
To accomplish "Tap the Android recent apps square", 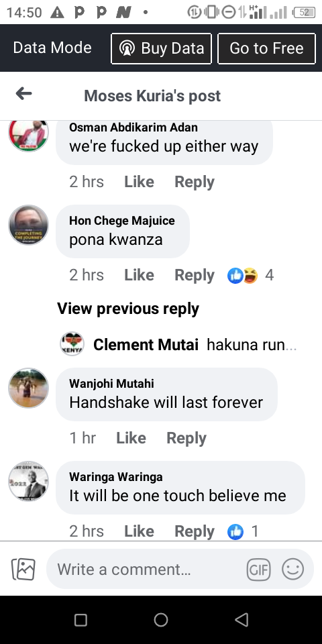I will click(80, 620).
